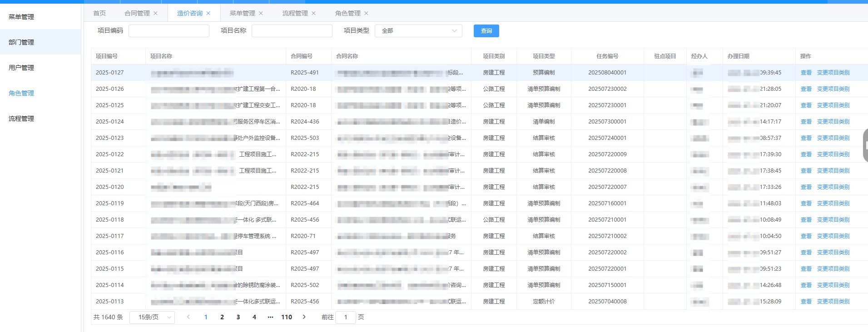Click the 前往 page number input

click(346, 317)
